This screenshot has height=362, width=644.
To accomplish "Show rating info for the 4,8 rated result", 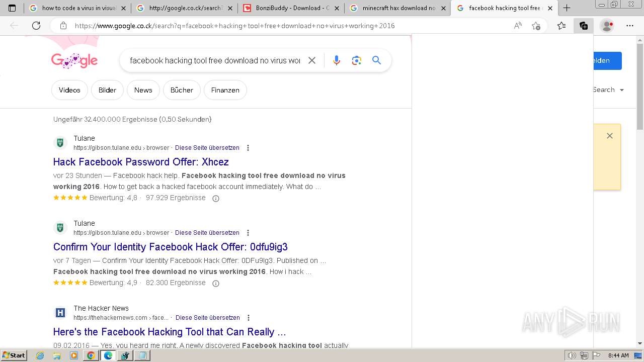I will 216,198.
